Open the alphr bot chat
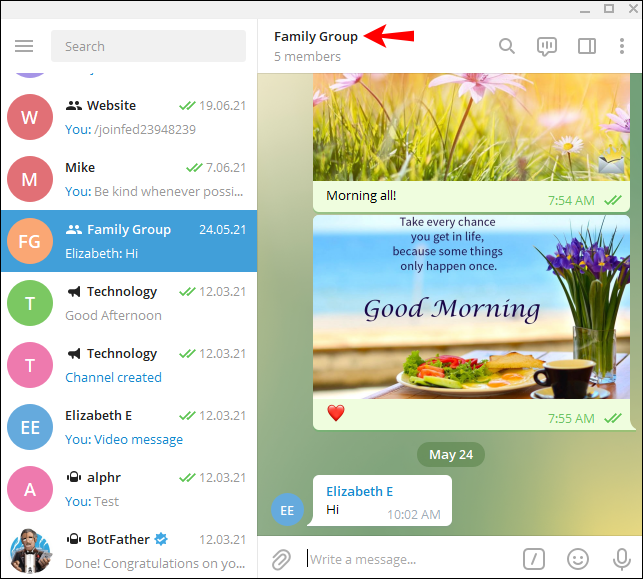This screenshot has height=579, width=643. point(128,489)
